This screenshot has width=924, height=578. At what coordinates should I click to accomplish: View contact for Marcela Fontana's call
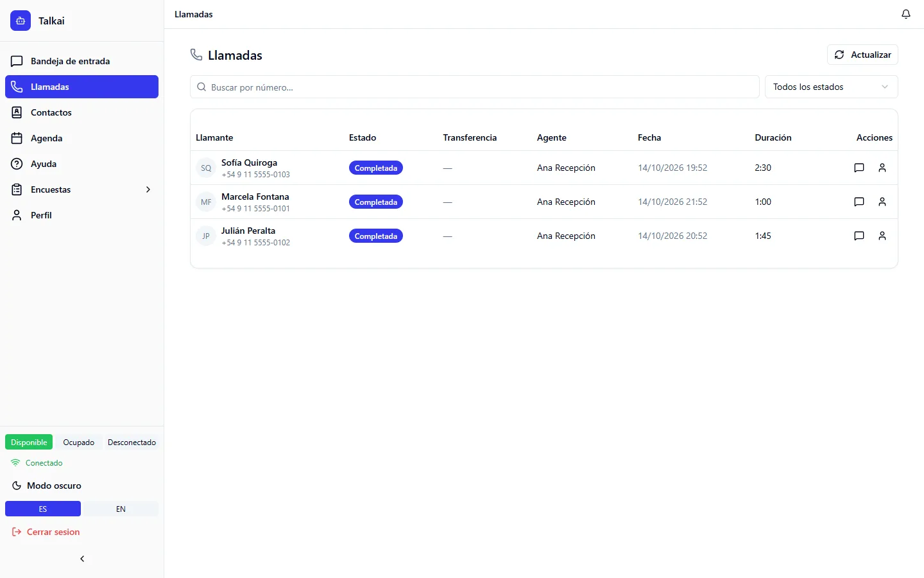pos(882,202)
